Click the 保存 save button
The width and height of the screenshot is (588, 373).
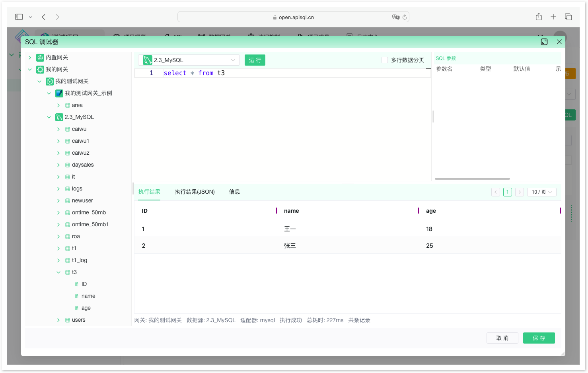[x=539, y=338]
